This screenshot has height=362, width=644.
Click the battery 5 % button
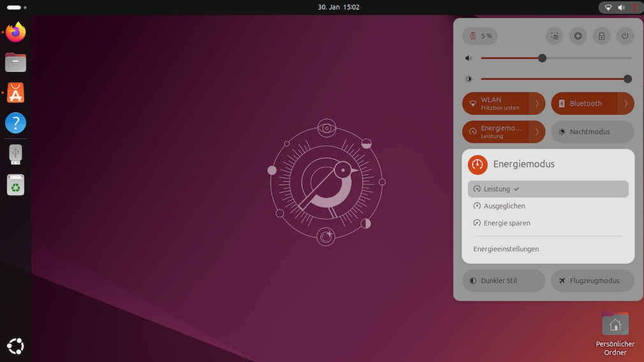point(480,36)
